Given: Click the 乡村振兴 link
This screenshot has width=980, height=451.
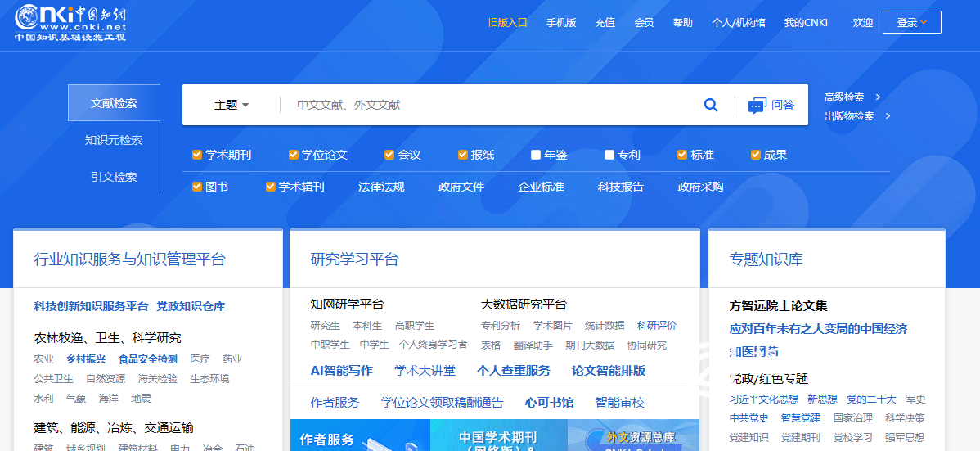Looking at the screenshot, I should [86, 359].
